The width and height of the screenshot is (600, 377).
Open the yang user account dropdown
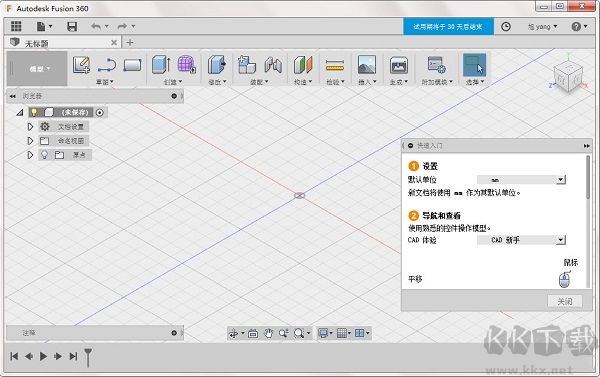[542, 26]
